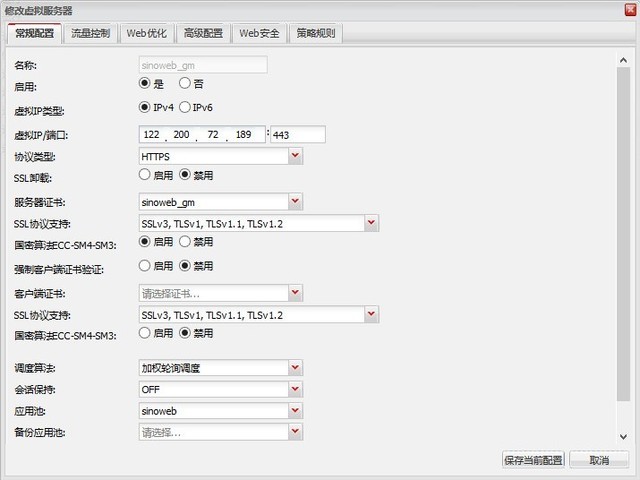Expand the 应用池 sinoweb dropdown
Viewport: 640px width, 480px height.
295,411
